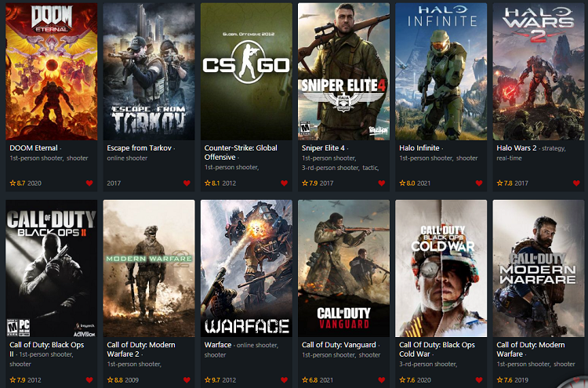Click the heart icon on Halo Wars 2
588x388 pixels.
click(576, 183)
